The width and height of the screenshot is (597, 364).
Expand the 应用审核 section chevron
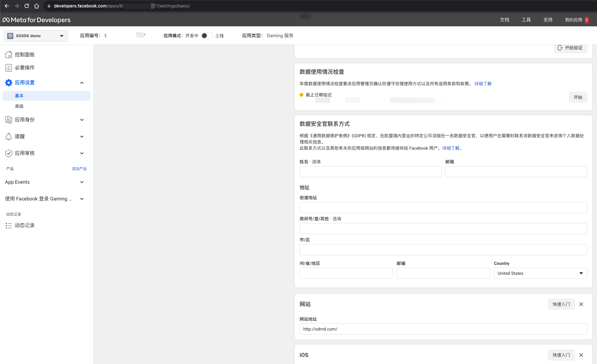click(x=82, y=153)
